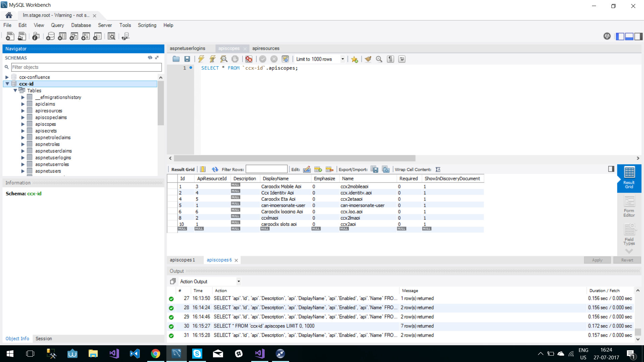Toggle invisible characters pilcrow icon

(x=390, y=59)
